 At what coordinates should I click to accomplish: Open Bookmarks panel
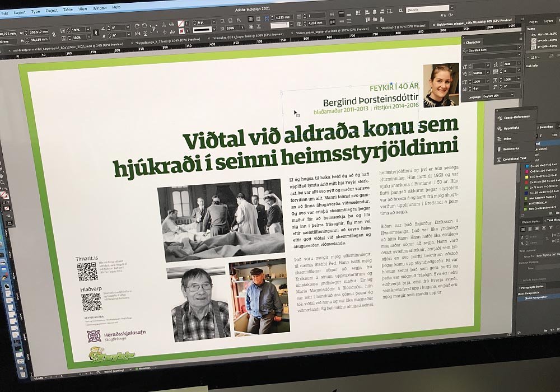pyautogui.click(x=511, y=148)
